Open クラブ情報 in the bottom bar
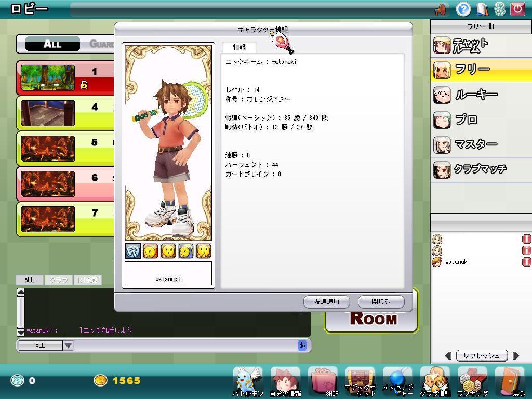532x399 pixels. (x=435, y=382)
